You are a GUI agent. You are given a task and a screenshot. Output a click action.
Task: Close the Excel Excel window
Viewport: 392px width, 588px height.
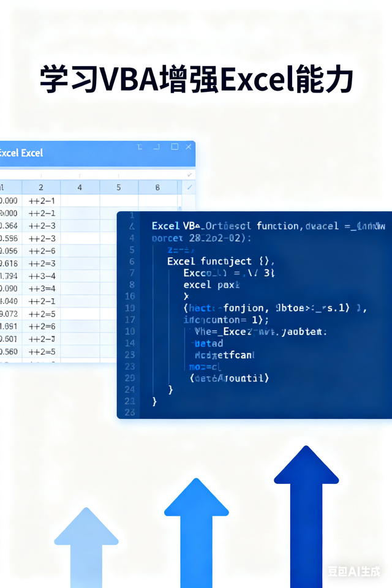tap(188, 146)
